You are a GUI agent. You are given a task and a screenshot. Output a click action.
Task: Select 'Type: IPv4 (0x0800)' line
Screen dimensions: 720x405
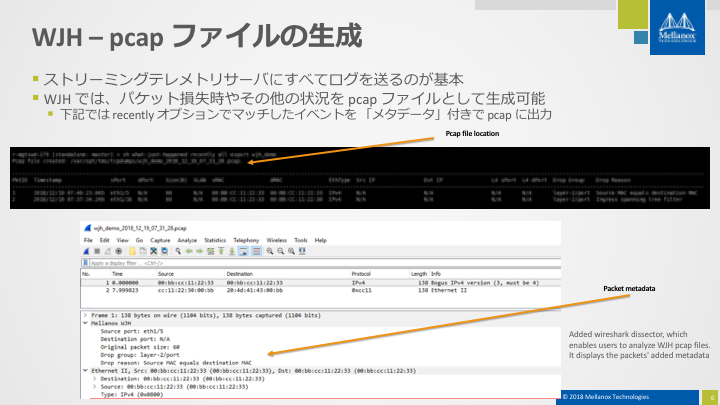(x=132, y=394)
